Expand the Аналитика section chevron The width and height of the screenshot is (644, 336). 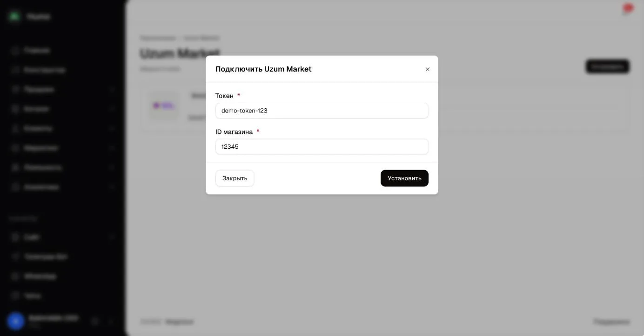pos(112,187)
